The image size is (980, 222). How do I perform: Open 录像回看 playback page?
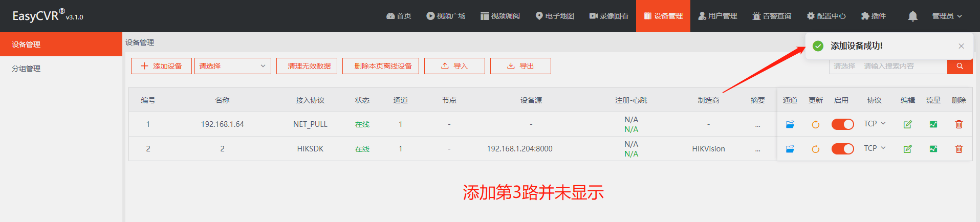coord(609,16)
